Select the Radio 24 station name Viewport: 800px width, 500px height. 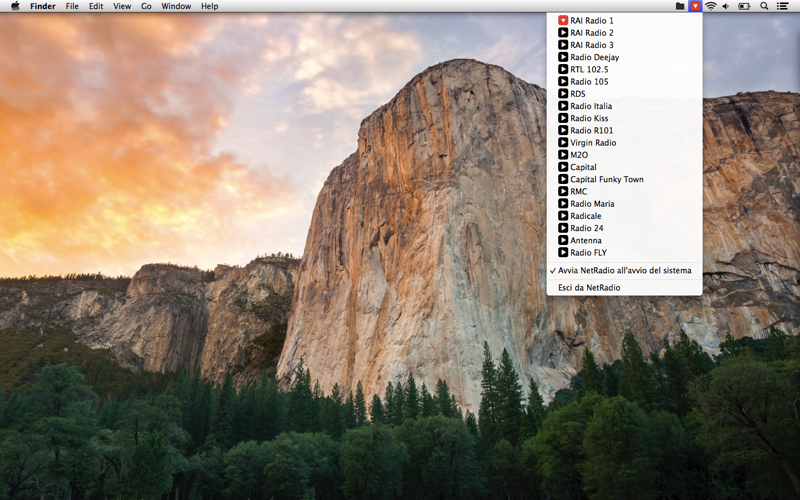(587, 228)
